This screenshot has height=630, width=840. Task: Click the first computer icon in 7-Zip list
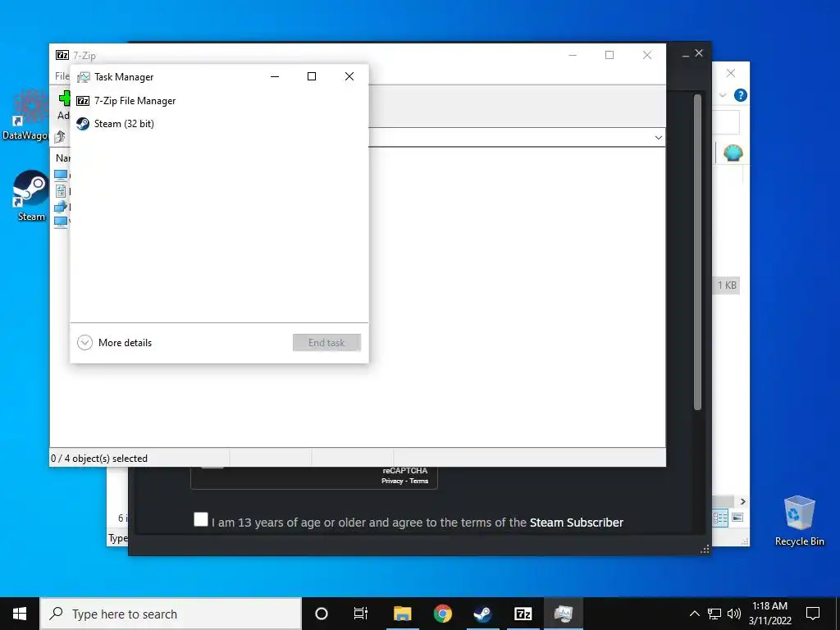[x=61, y=176]
